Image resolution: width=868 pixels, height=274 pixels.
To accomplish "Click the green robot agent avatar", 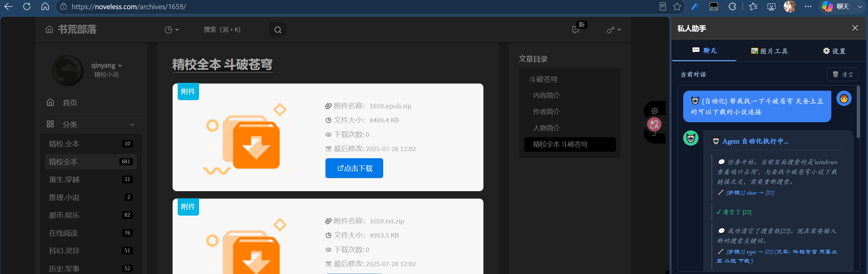I will pyautogui.click(x=691, y=138).
